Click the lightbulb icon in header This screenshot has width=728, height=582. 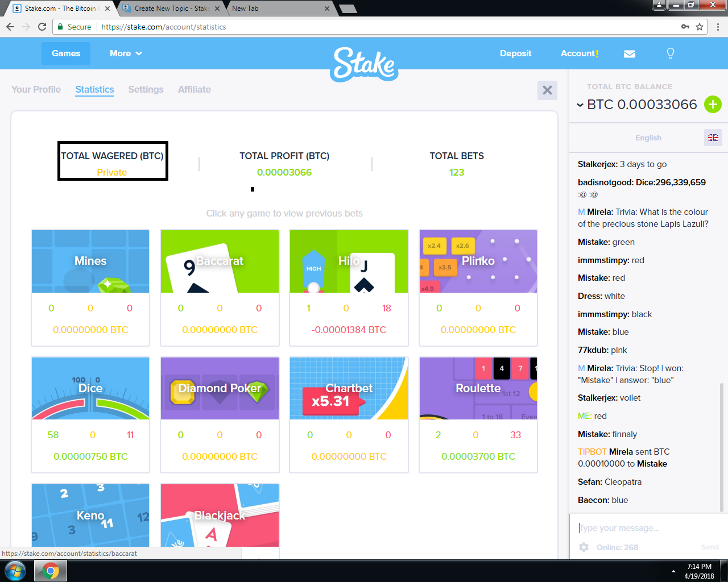(x=671, y=53)
